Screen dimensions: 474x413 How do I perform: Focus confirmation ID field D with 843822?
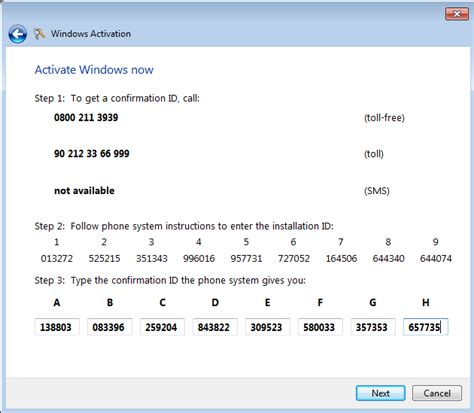point(215,327)
